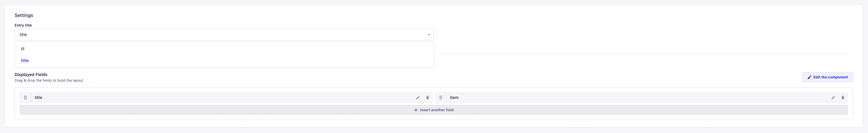This screenshot has width=868, height=133.
Task: Click the Drag & drop fields description text
Action: pyautogui.click(x=49, y=81)
